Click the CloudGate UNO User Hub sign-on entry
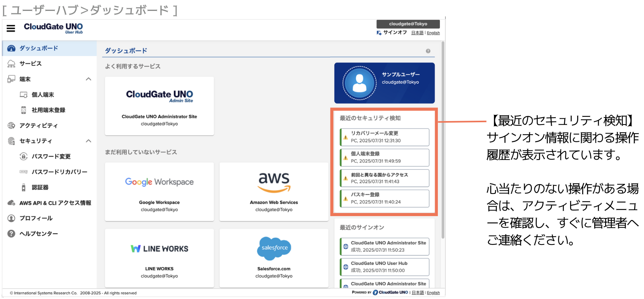644x299 pixels. 384,267
